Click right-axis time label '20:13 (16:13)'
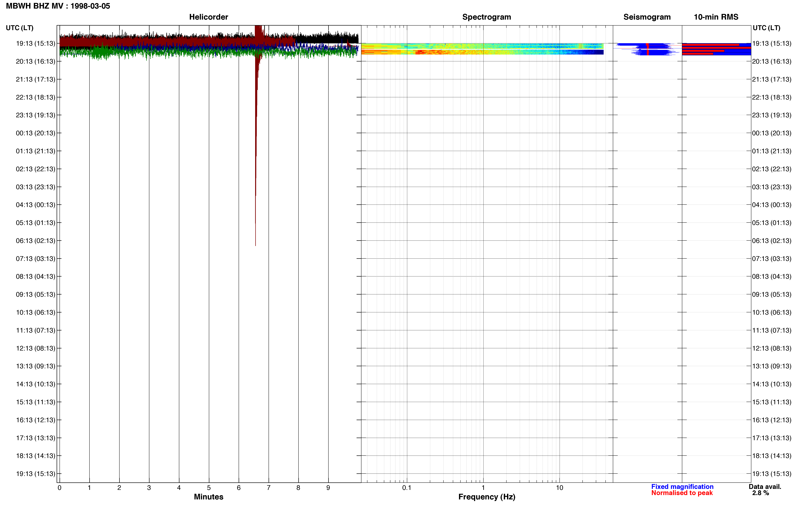Screen dimensions: 812x508 point(772,61)
